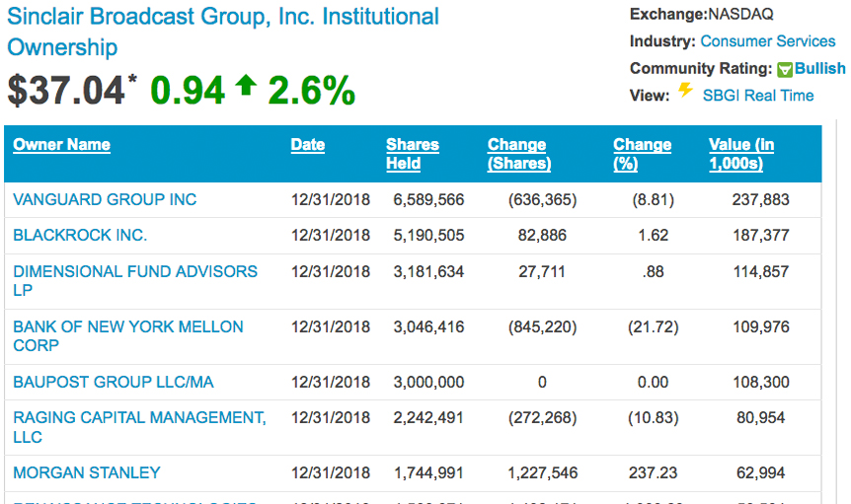Viewport: 851px width, 504px height.
Task: Sort table by Owner Name column
Action: coord(61,145)
